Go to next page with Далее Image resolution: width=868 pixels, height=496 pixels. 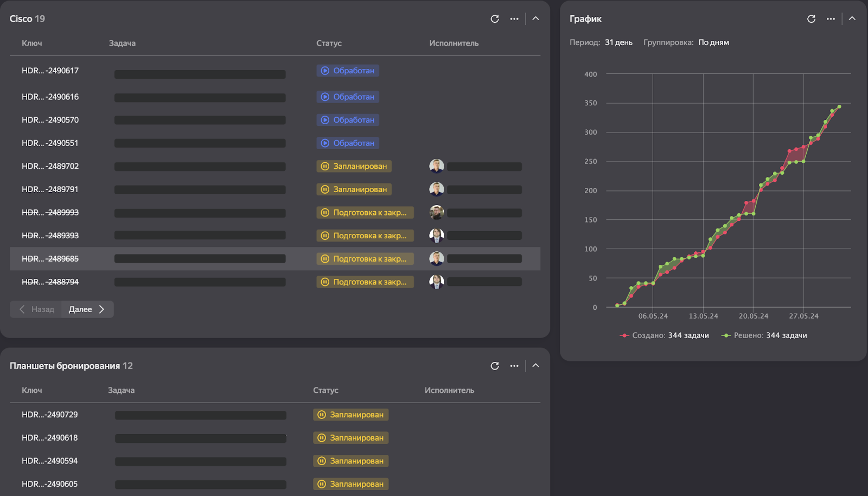(87, 309)
